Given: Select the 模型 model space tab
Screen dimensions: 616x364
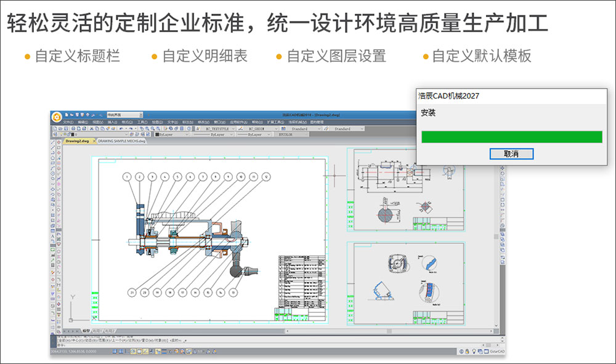Looking at the screenshot, I should coord(86,331).
